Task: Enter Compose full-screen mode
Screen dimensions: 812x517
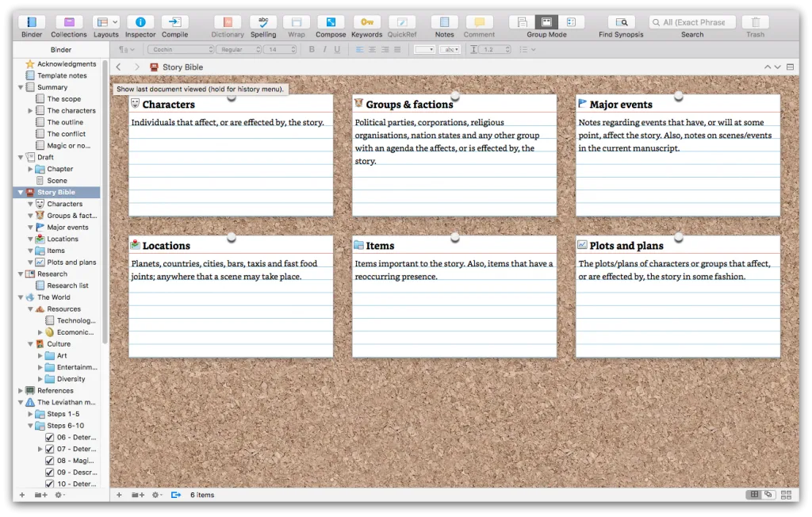Action: [331, 22]
